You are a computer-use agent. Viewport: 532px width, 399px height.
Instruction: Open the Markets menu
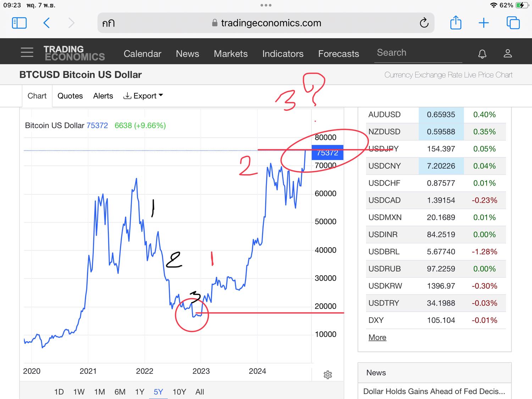pyautogui.click(x=231, y=54)
